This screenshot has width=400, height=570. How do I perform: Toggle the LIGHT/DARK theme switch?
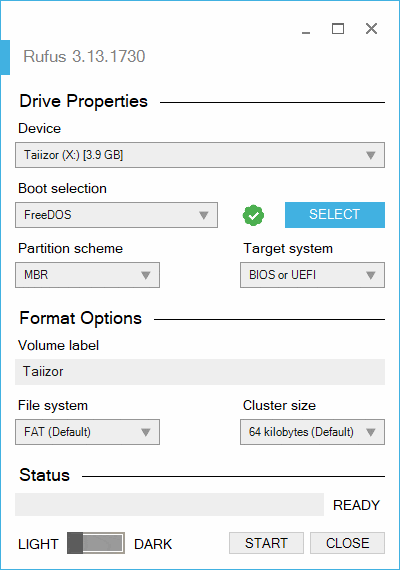[x=96, y=543]
